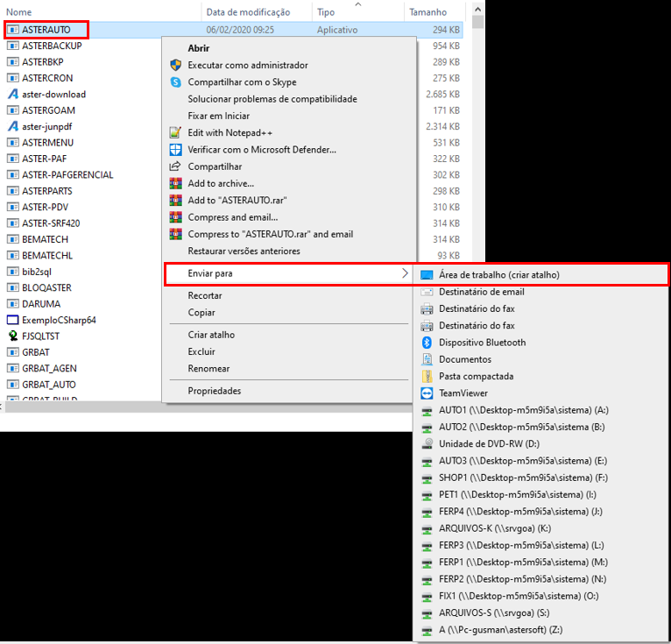The width and height of the screenshot is (671, 644).
Task: Send to ARQUIVOS-S (\\srvgoa) (S:)
Action: (x=540, y=613)
